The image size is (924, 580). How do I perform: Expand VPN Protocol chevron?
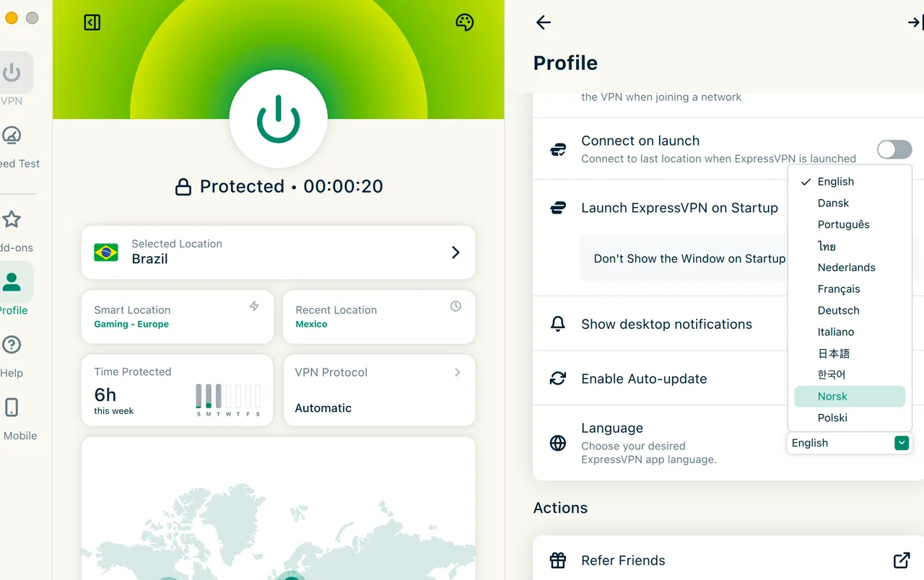(457, 372)
